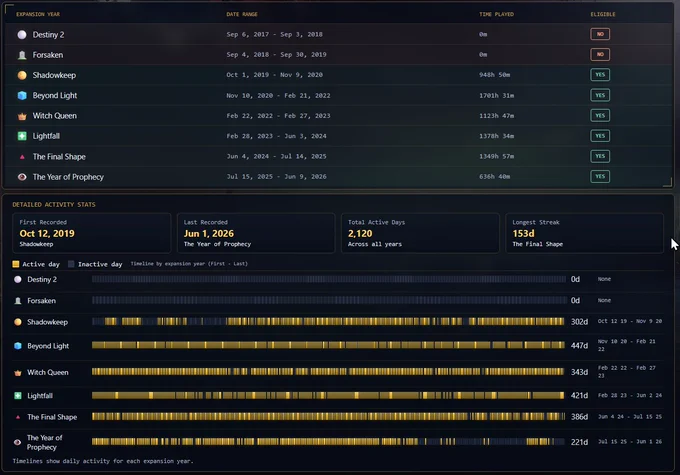Click the Shadowkeep 302d timeline bar
The height and width of the screenshot is (475, 680).
[x=328, y=321]
